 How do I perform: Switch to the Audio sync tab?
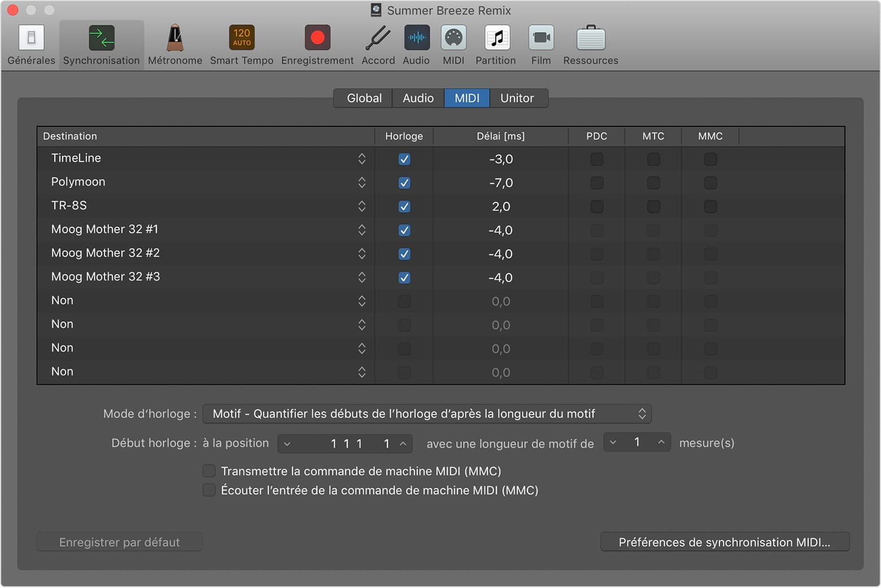418,98
